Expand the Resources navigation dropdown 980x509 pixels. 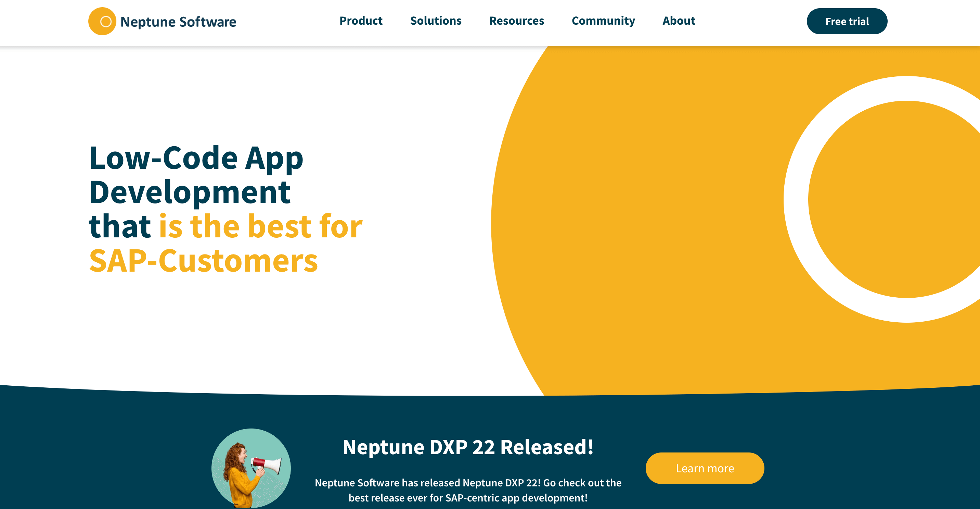coord(517,21)
